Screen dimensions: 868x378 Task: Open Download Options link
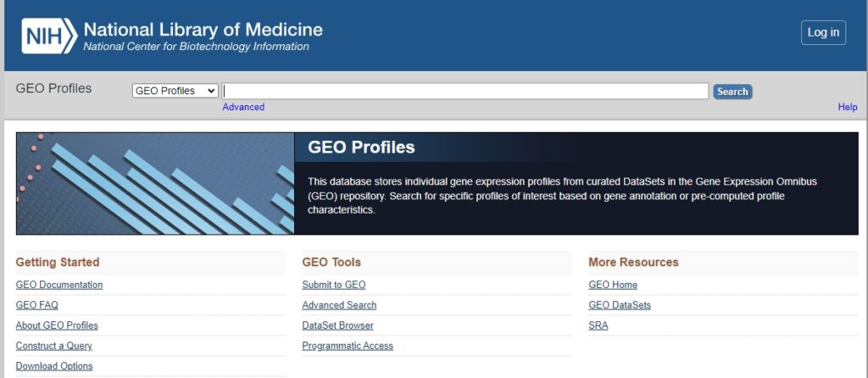tap(54, 366)
